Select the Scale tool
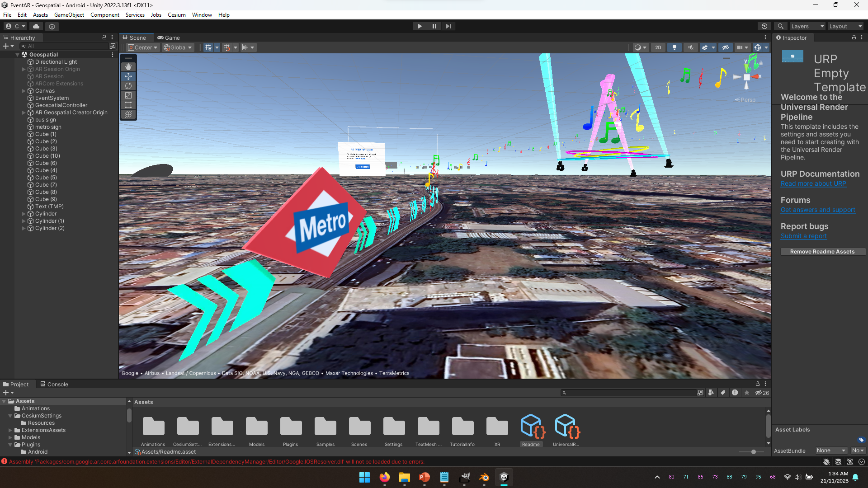The width and height of the screenshot is (868, 488). [x=128, y=95]
